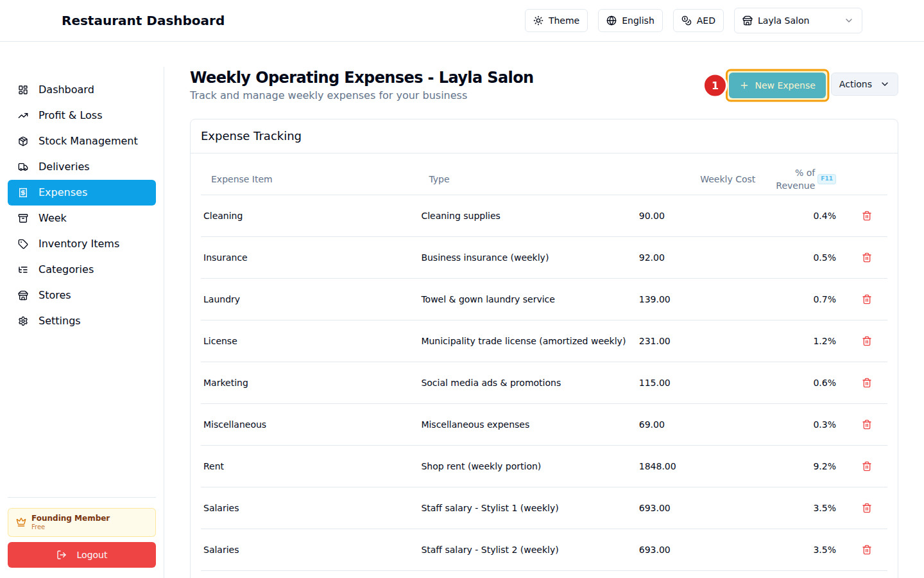Screen dimensions: 924x578
Task: Select the Dashboard grid icon in sidebar
Action: [23, 89]
